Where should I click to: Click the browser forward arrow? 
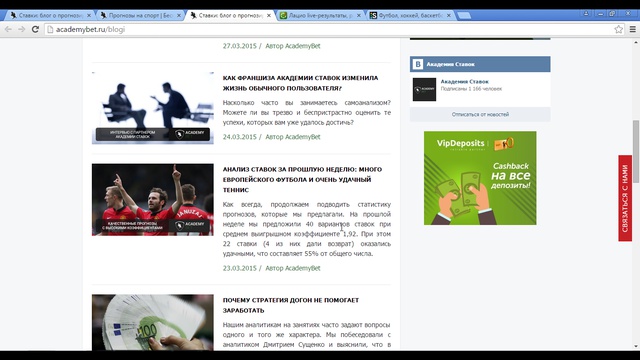click(x=22, y=29)
